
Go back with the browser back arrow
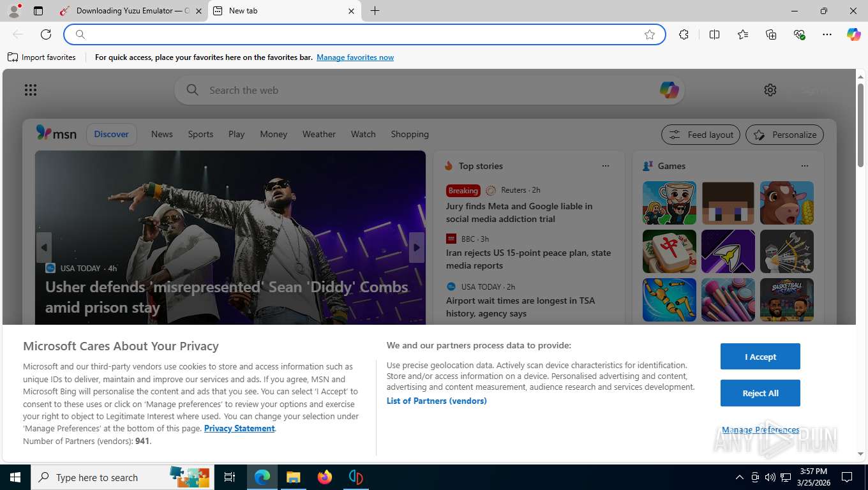tap(18, 34)
